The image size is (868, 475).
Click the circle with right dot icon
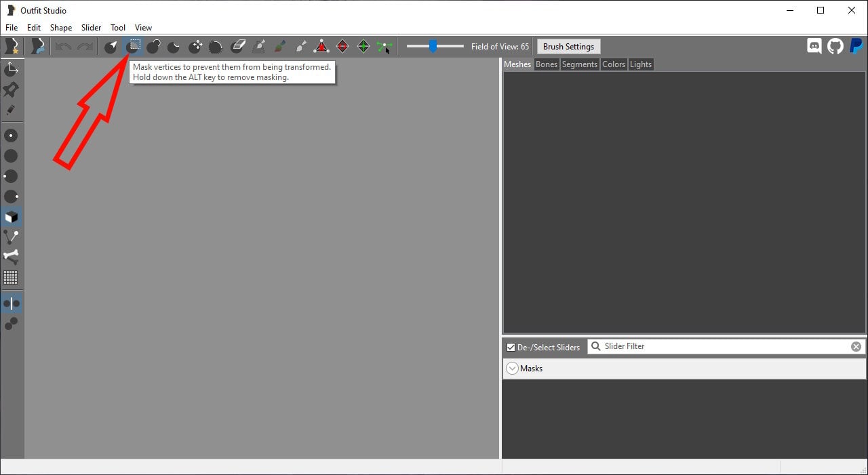(x=11, y=197)
